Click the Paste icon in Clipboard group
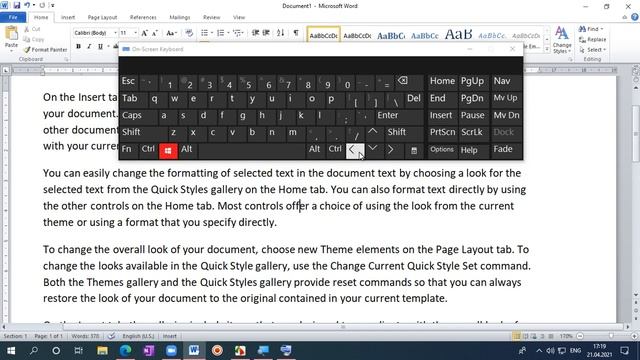 coord(11,33)
